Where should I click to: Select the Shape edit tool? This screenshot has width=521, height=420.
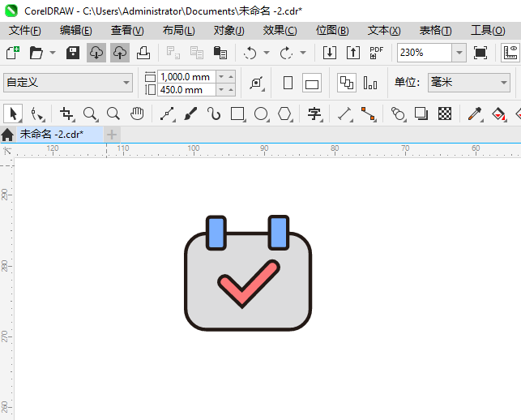[37, 114]
